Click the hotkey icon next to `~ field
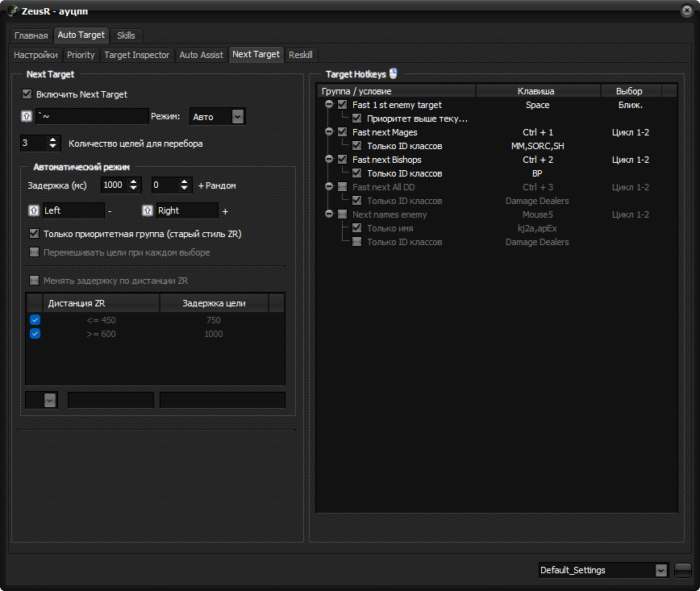The width and height of the screenshot is (700, 591). (27, 116)
